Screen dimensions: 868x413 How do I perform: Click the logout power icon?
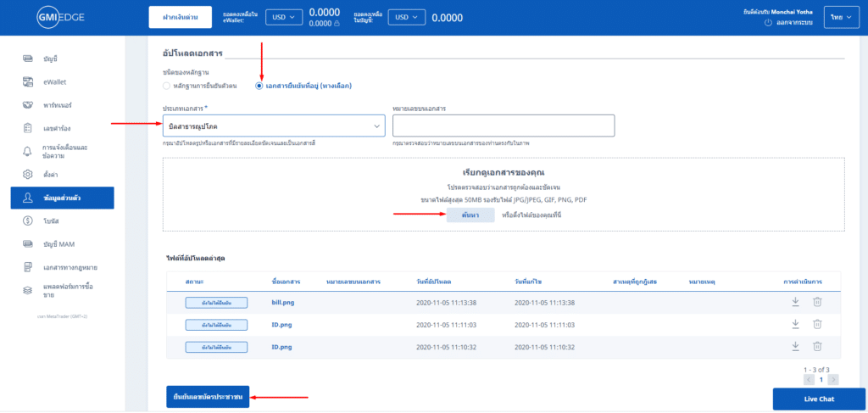(768, 23)
